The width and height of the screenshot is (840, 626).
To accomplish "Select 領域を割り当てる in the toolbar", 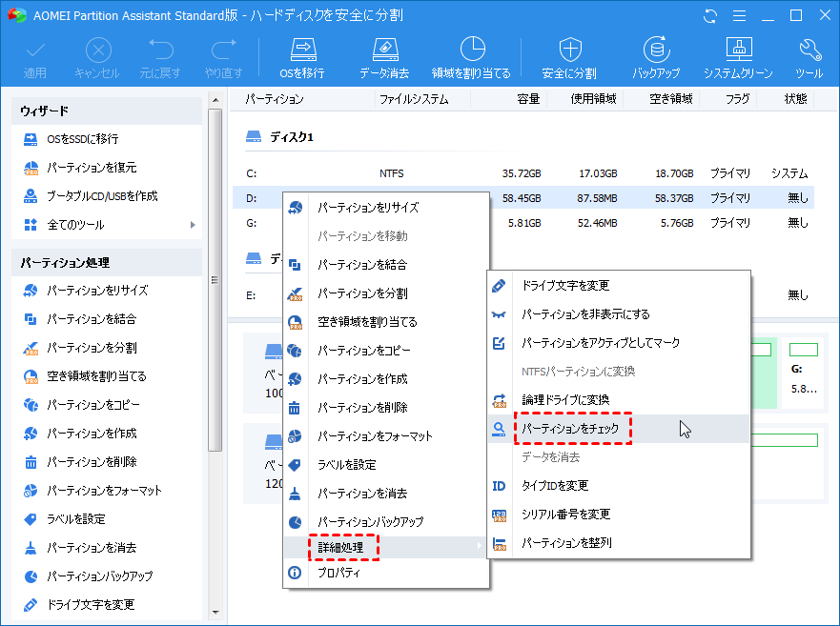I will [x=471, y=58].
